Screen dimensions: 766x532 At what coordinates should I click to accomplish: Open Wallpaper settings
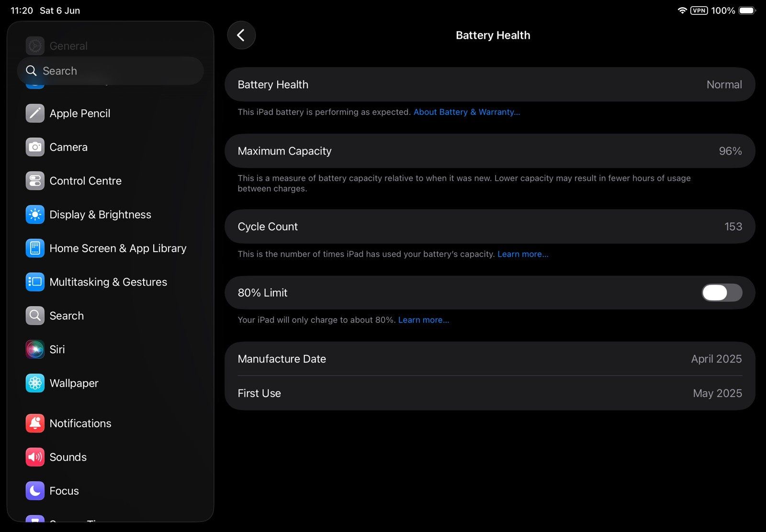(x=110, y=383)
